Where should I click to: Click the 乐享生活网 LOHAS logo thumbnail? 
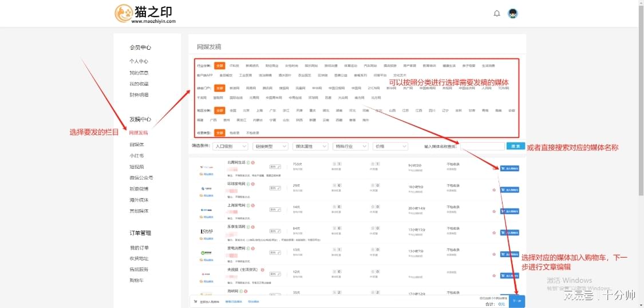(x=207, y=231)
